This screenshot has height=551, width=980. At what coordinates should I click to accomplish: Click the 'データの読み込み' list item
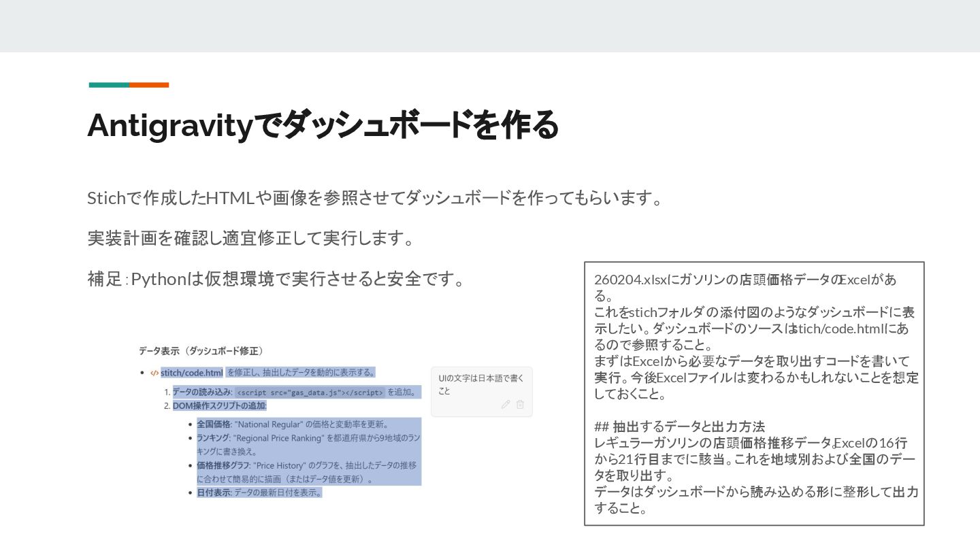point(297,392)
